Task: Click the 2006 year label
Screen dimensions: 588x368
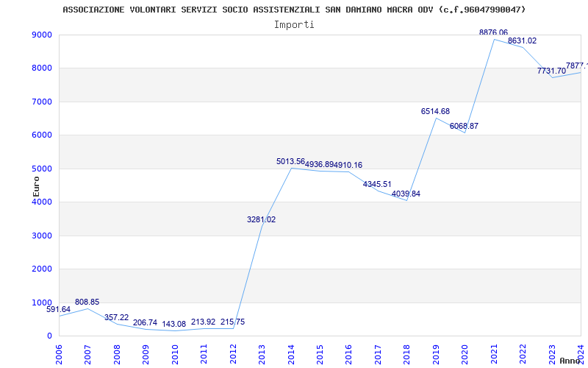Action: pyautogui.click(x=59, y=354)
